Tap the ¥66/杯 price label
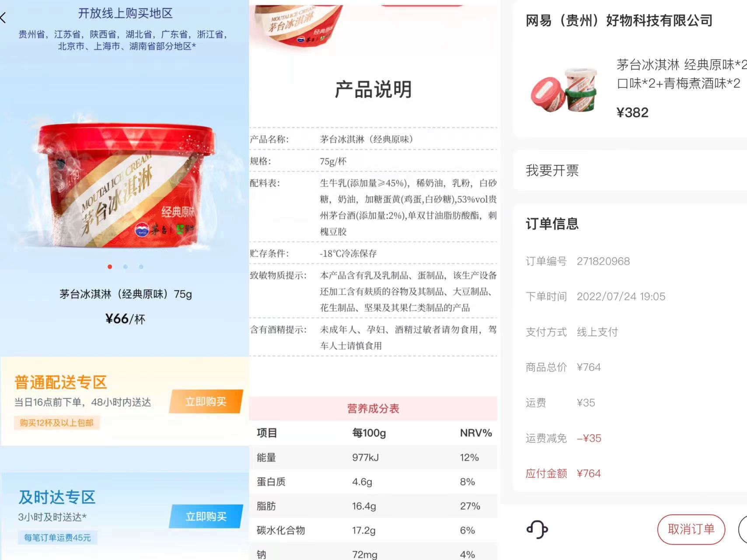The image size is (747, 560). tap(125, 319)
